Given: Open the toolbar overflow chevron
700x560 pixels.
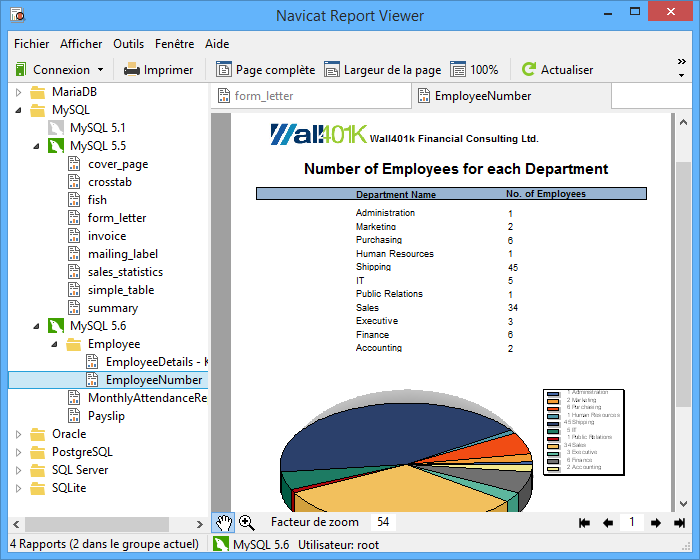Looking at the screenshot, I should pyautogui.click(x=681, y=62).
